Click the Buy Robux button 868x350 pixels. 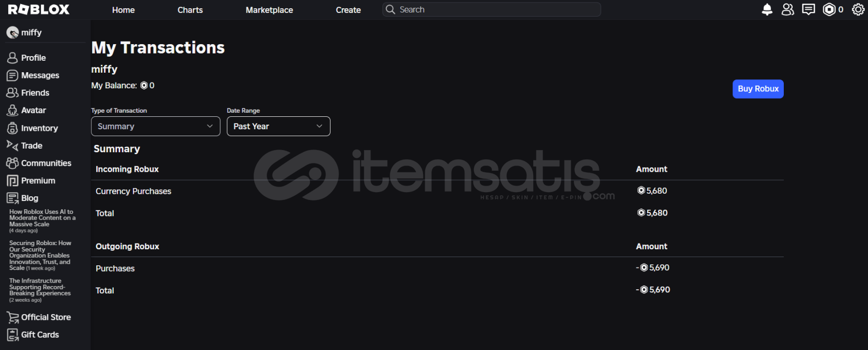[758, 89]
